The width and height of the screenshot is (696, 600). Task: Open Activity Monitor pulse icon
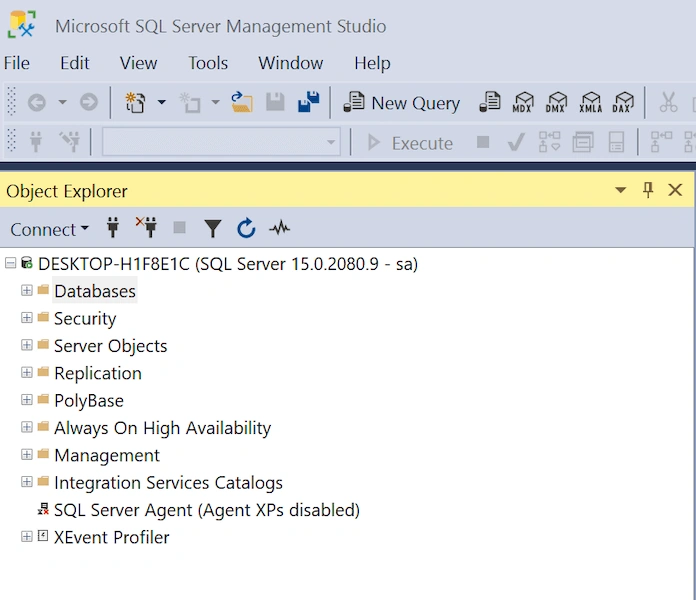coord(279,228)
